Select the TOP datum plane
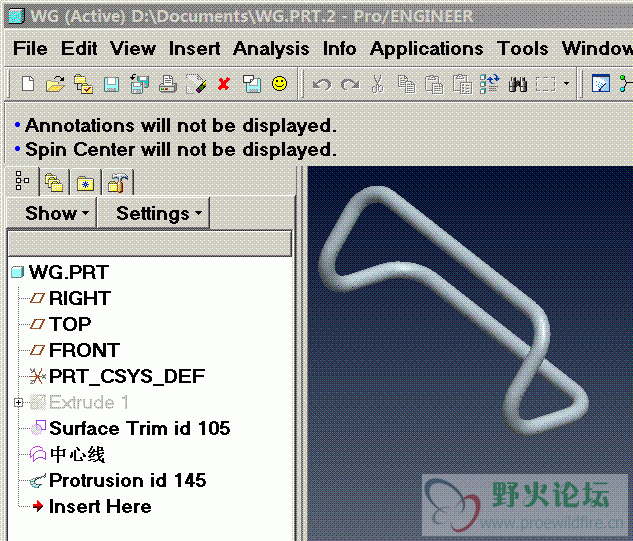633x541 pixels. click(70, 324)
